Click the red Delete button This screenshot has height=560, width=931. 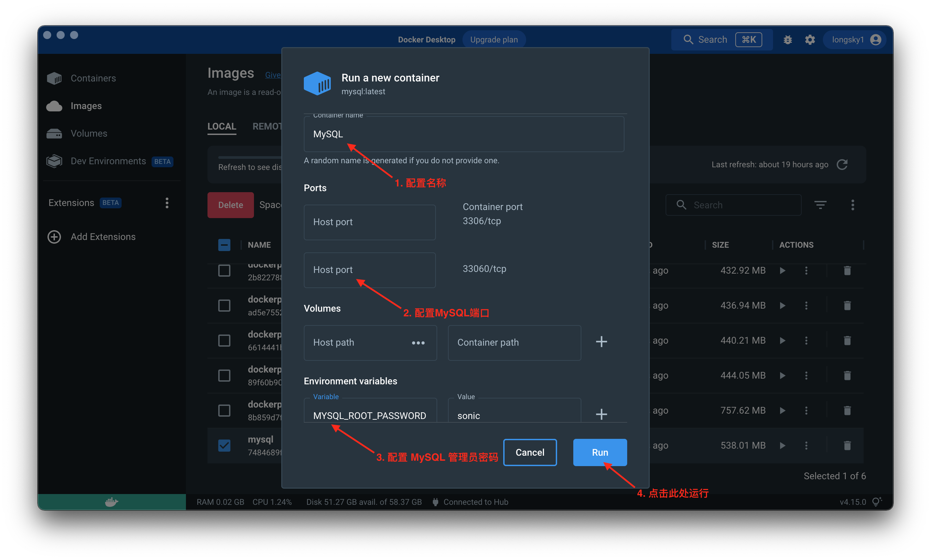(230, 205)
